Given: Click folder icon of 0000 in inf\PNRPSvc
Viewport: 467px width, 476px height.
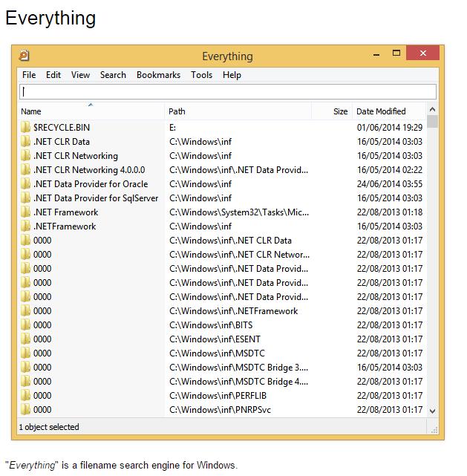Looking at the screenshot, I should click(x=25, y=409).
